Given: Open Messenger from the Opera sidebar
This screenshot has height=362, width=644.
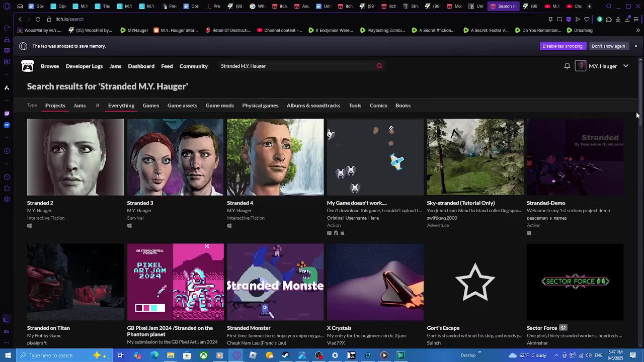Looking at the screenshot, I should tap(7, 125).
